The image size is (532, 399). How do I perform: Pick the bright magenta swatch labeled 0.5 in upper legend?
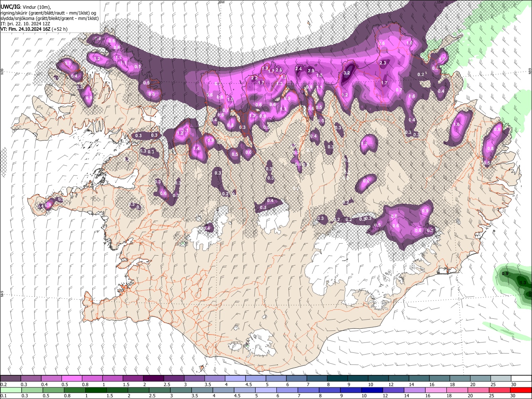pyautogui.click(x=71, y=379)
